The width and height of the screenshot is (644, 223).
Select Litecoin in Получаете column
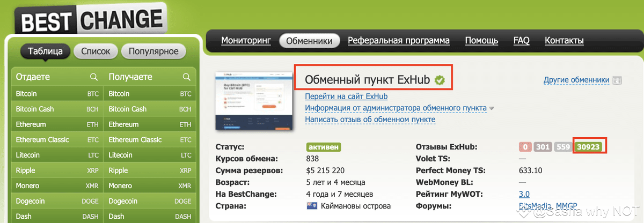(x=150, y=155)
